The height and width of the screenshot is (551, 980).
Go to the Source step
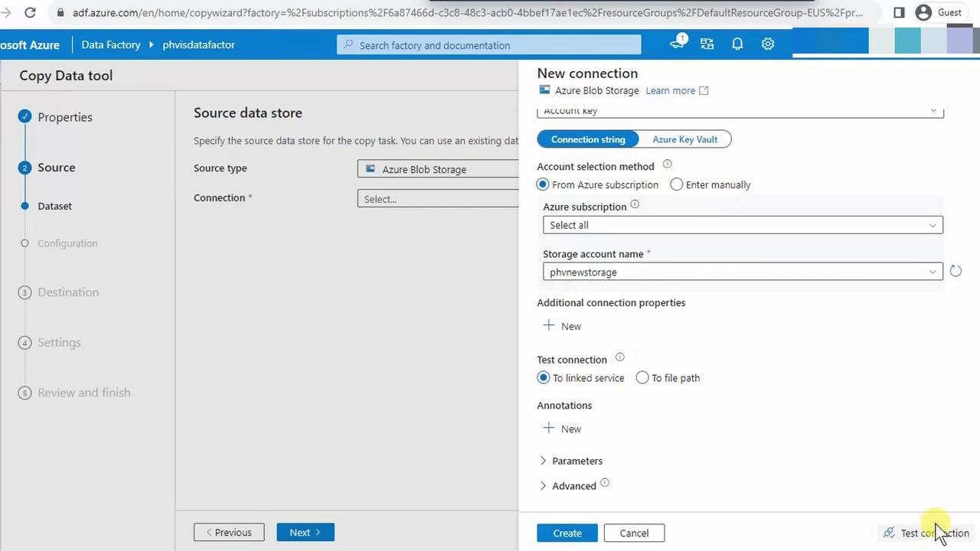click(x=57, y=168)
